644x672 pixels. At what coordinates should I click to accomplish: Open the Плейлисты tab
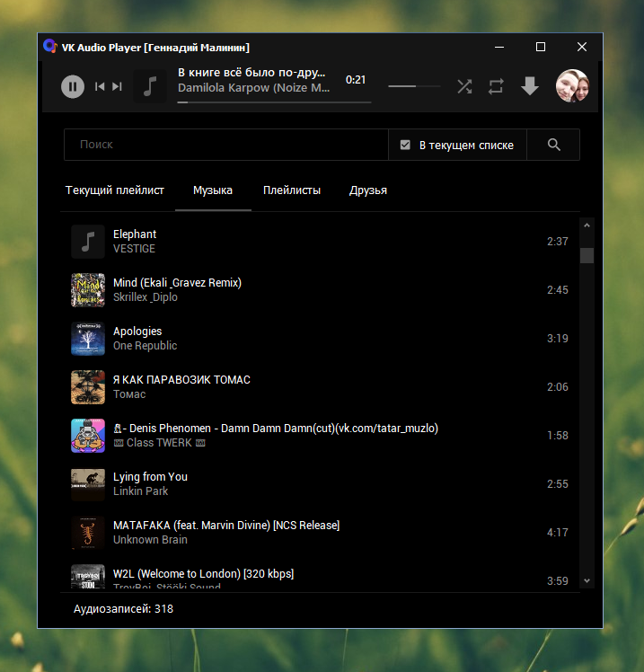click(x=292, y=190)
